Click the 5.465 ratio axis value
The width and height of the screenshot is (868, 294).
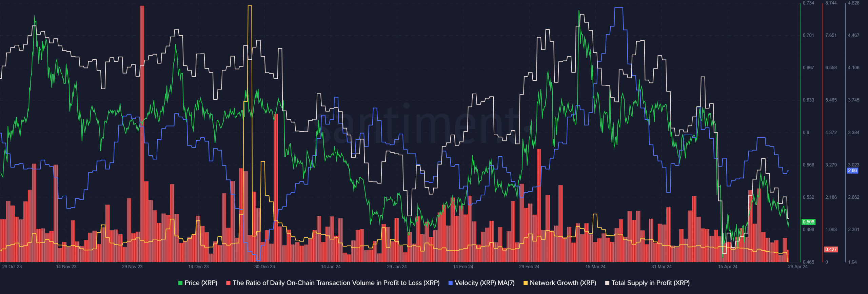pyautogui.click(x=831, y=100)
